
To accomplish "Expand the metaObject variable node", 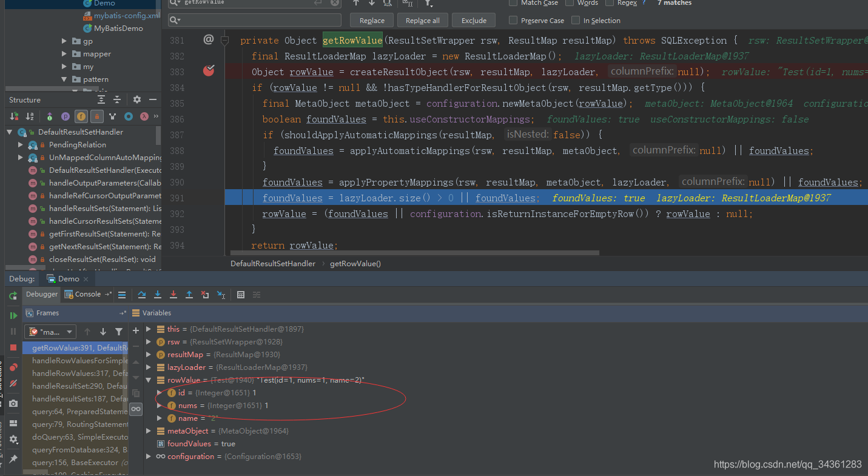I will tap(149, 431).
